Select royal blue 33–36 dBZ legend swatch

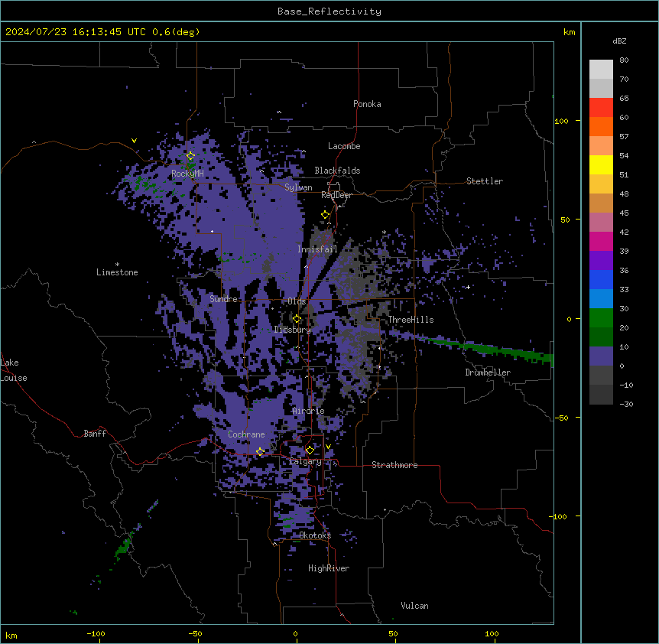pos(601,279)
